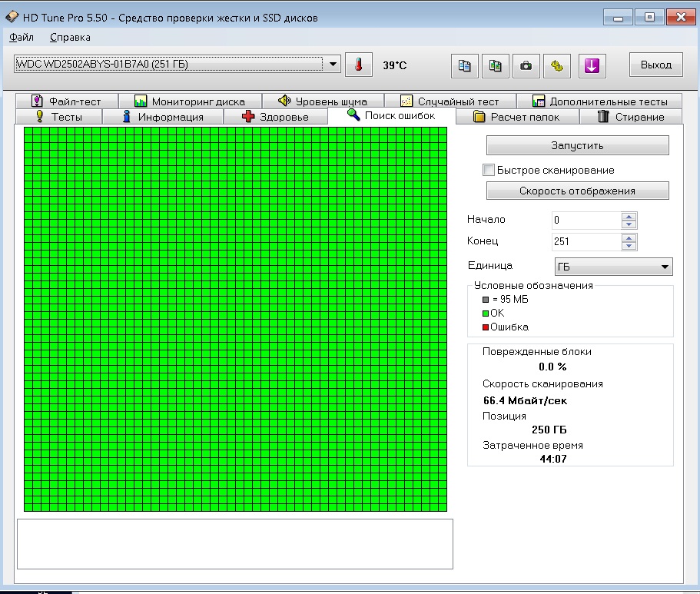Click the Поврежденные блоки label
700x594 pixels.
click(x=536, y=351)
